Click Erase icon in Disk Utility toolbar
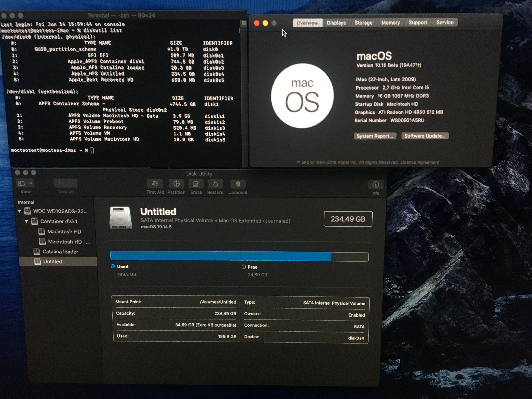The width and height of the screenshot is (532, 399). pos(196,184)
